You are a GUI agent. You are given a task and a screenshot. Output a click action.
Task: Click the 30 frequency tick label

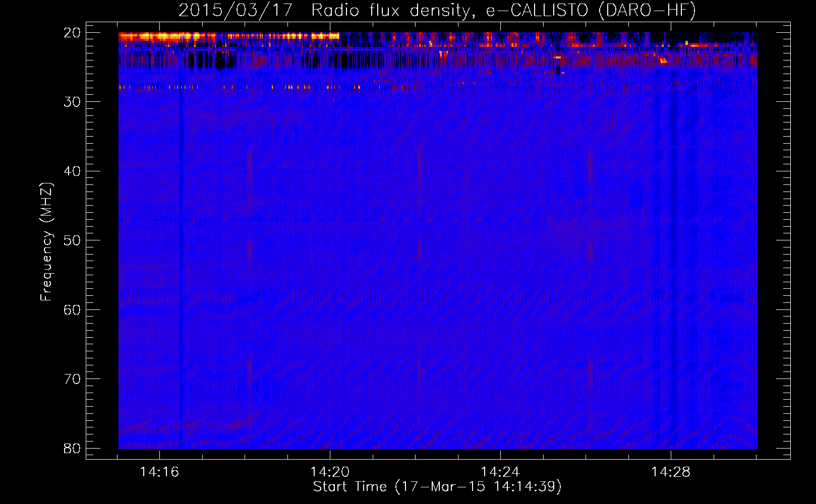point(72,102)
